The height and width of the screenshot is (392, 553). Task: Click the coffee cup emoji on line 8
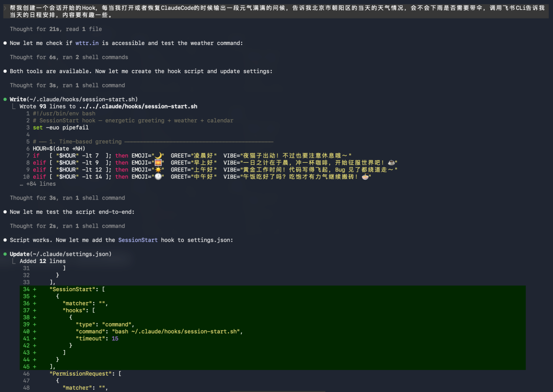(x=391, y=163)
